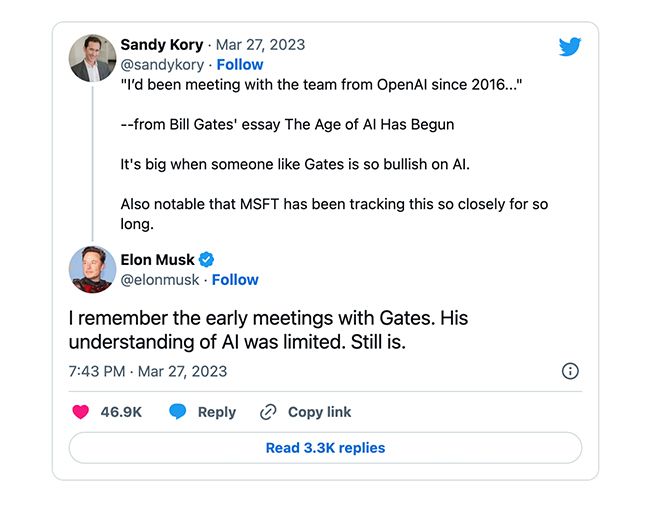The width and height of the screenshot is (650, 509).
Task: Open the Elon Musk display name
Action: coord(157,260)
